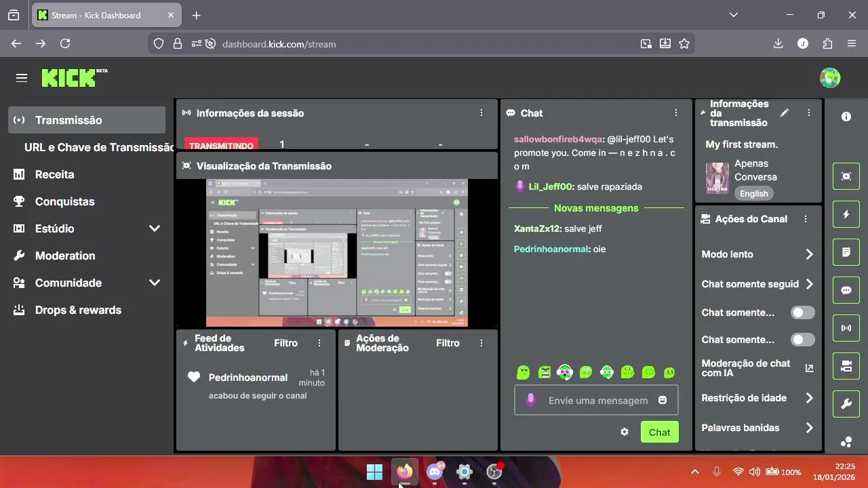Viewport: 868px width, 488px height.
Task: Open Restrição de idade options
Action: (757, 398)
